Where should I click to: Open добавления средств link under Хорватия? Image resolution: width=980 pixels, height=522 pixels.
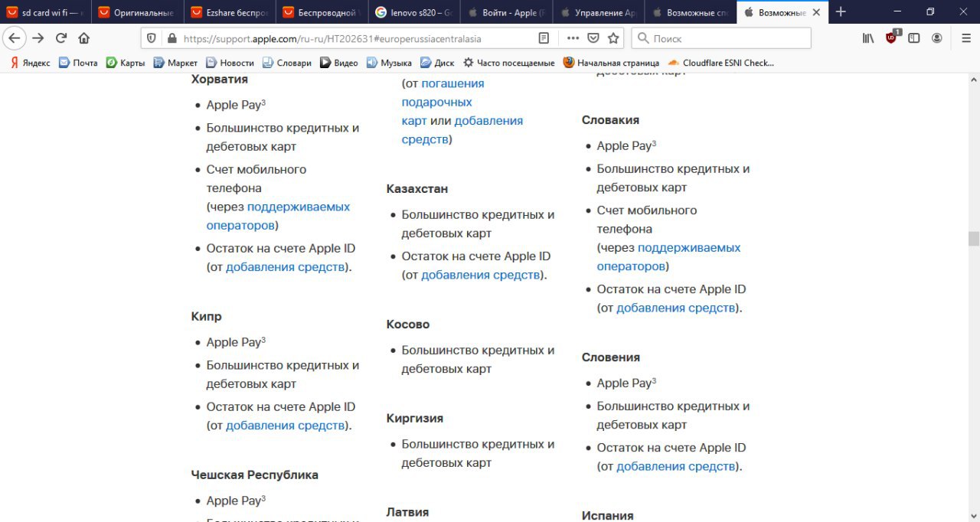click(x=286, y=267)
